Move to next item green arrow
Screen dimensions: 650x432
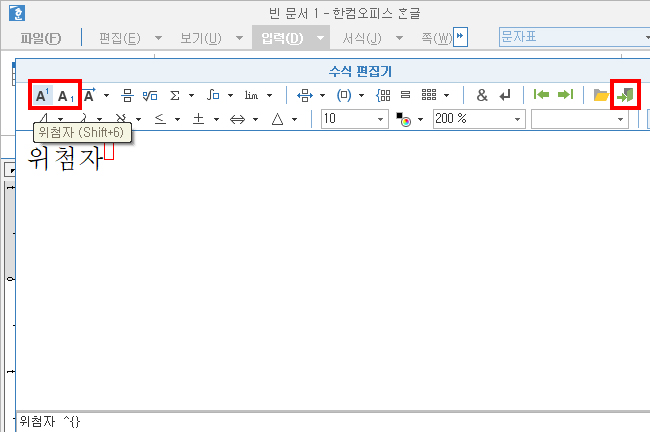pyautogui.click(x=565, y=95)
